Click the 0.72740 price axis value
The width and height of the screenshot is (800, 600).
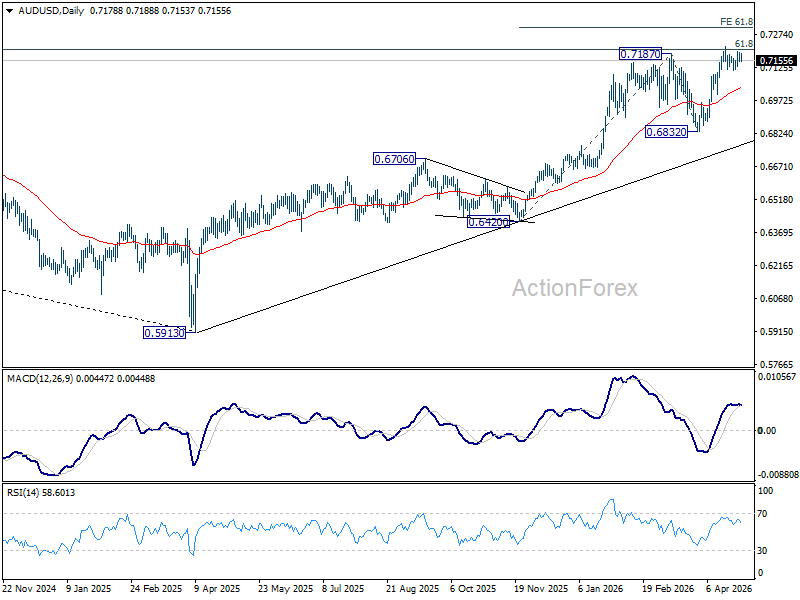(777, 35)
